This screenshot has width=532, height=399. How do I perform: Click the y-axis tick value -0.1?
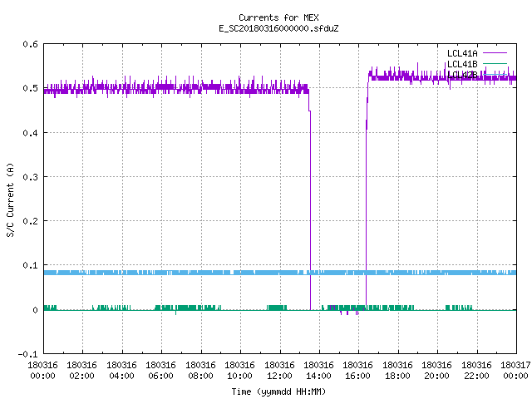coord(27,354)
